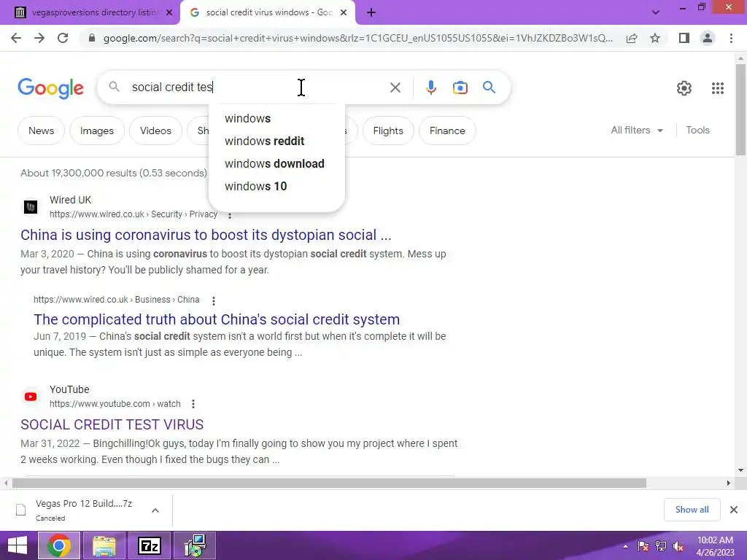The width and height of the screenshot is (747, 560).
Task: Open options for YouTube result
Action: pyautogui.click(x=193, y=404)
